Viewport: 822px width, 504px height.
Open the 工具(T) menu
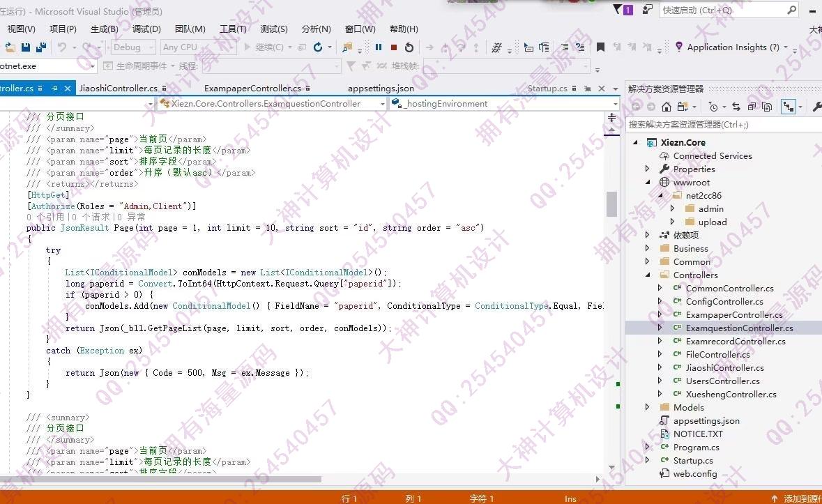point(233,29)
